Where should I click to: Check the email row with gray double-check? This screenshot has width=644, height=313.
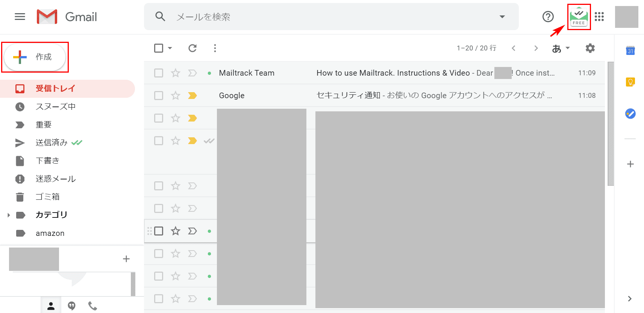pos(159,141)
